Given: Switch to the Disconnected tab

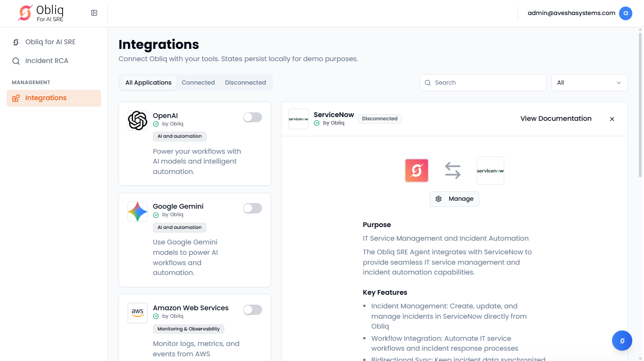Looking at the screenshot, I should coord(245,83).
